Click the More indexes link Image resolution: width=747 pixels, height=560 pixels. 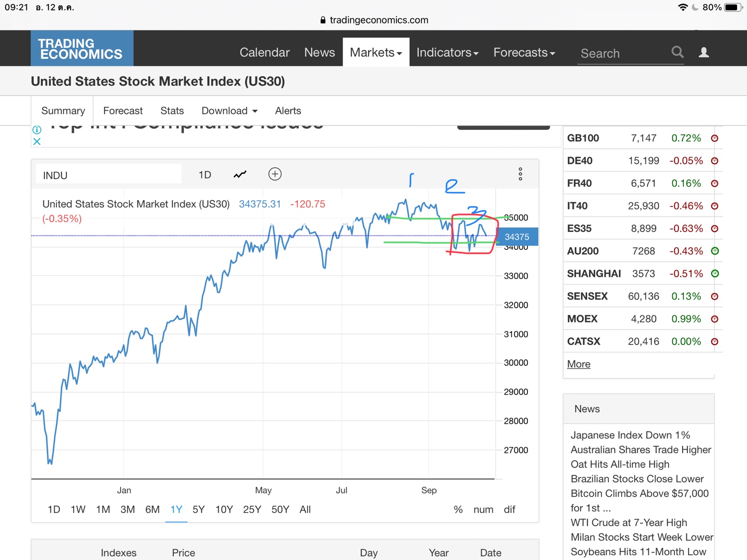click(x=579, y=364)
